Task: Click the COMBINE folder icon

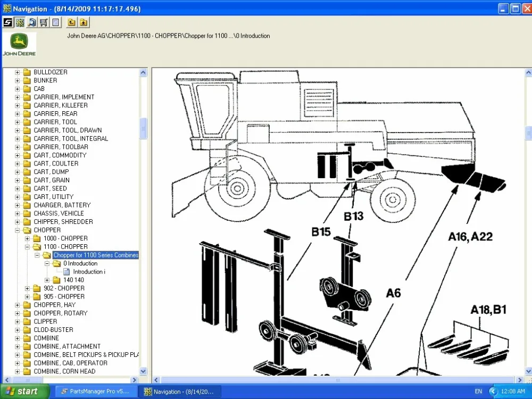Action: coord(27,338)
